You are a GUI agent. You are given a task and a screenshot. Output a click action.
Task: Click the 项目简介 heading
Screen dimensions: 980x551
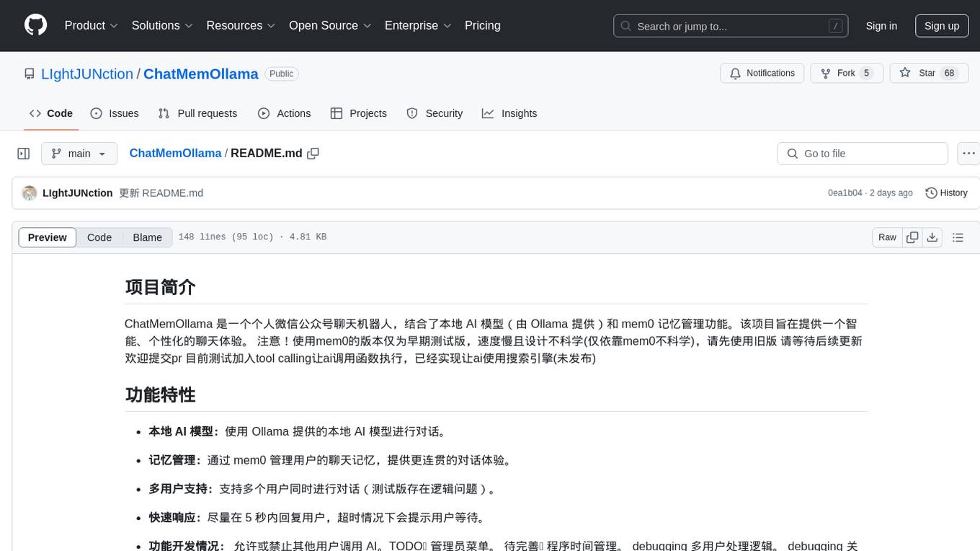[x=160, y=287]
